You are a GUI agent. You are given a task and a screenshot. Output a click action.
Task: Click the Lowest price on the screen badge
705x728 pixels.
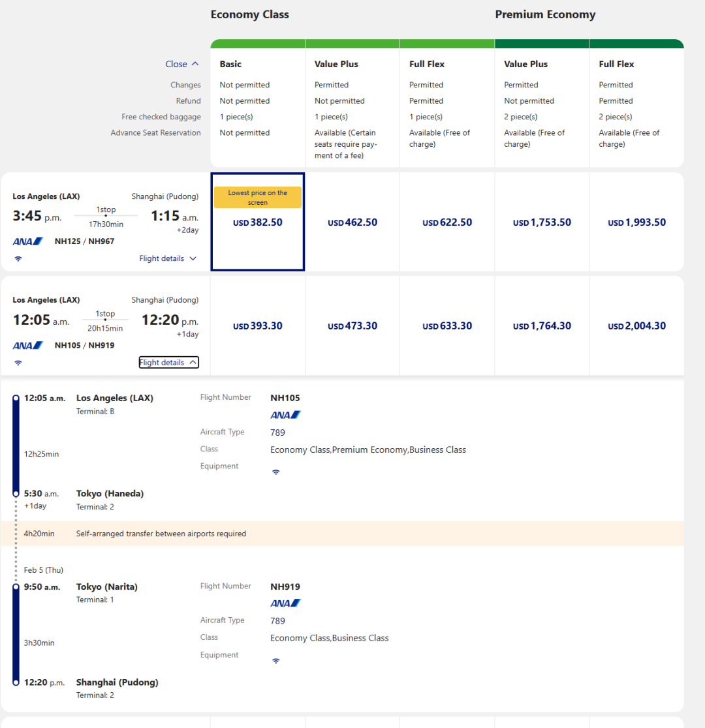click(x=258, y=198)
